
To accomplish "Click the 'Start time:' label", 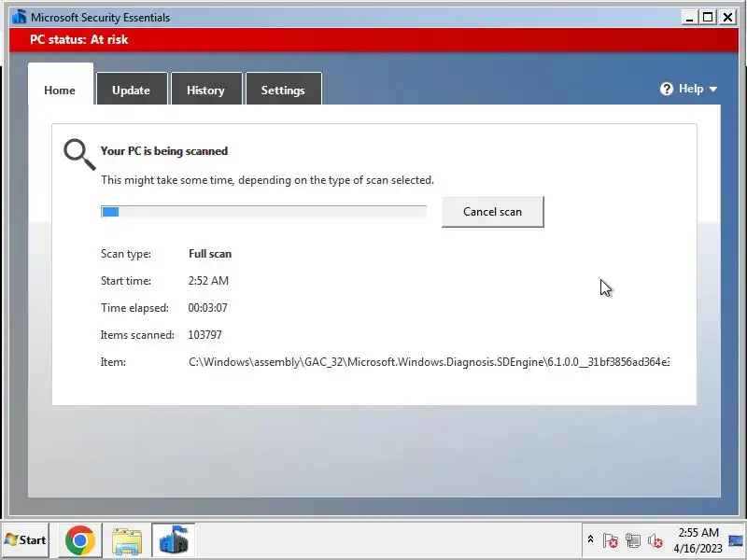I will (126, 281).
